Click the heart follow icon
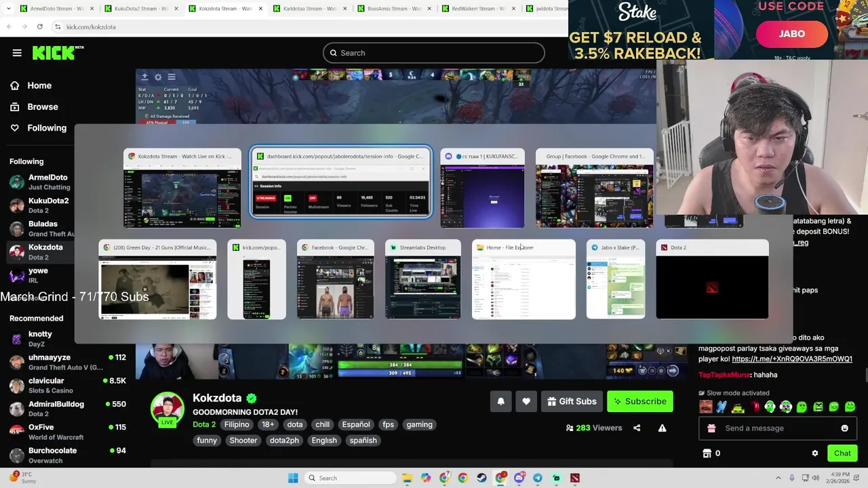 (526, 401)
